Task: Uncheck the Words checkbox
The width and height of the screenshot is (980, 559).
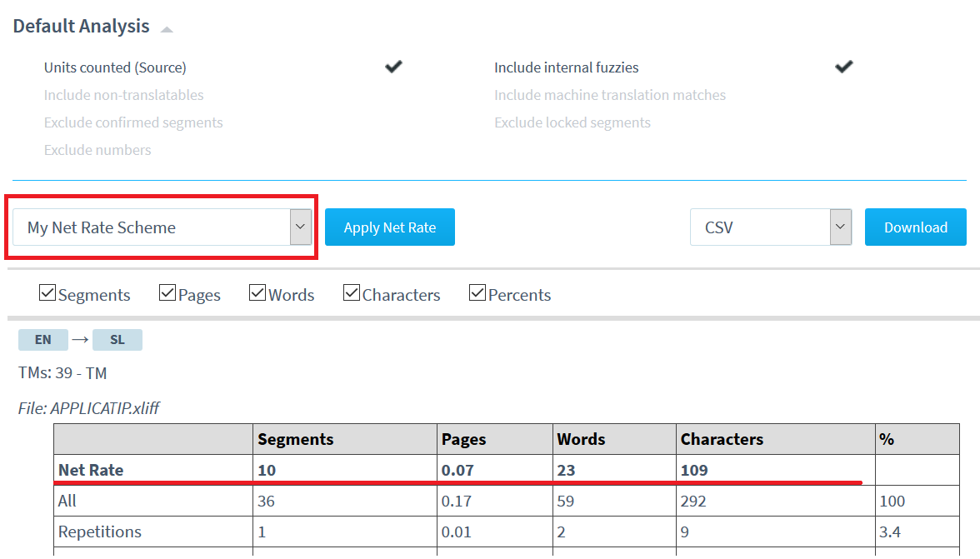Action: 257,292
